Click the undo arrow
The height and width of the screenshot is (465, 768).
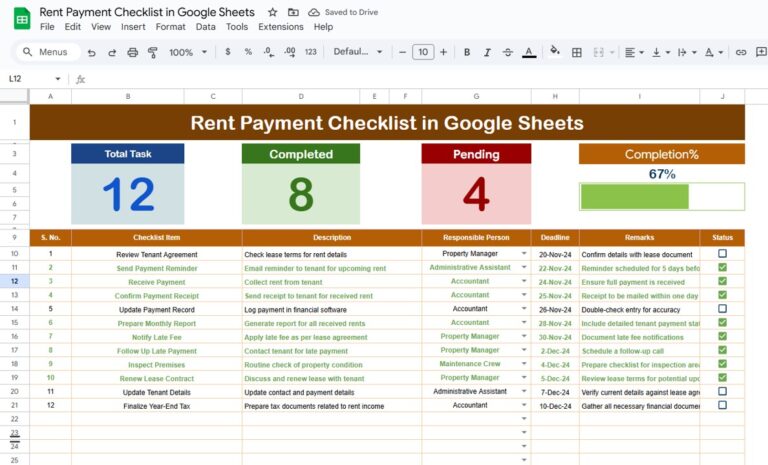(x=92, y=52)
